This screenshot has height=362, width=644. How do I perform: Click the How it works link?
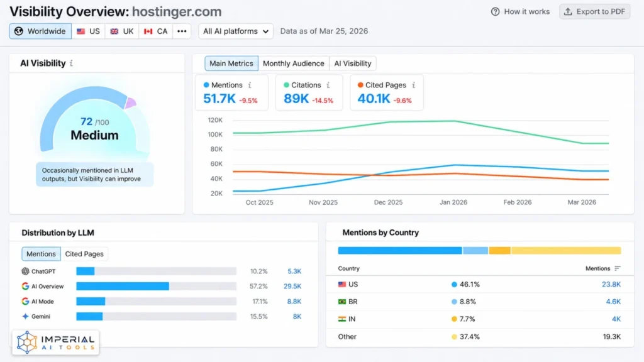(520, 11)
